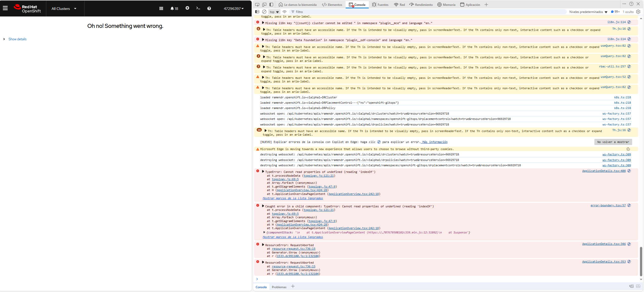This screenshot has height=292, width=644.
Task: Toggle device emulation mode icon
Action: point(264,5)
